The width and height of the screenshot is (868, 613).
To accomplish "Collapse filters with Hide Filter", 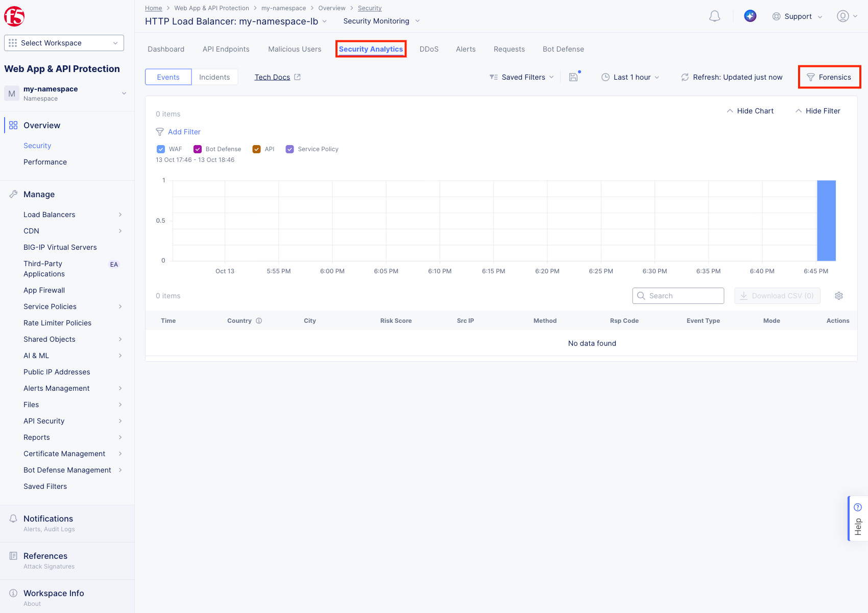I will (x=817, y=111).
